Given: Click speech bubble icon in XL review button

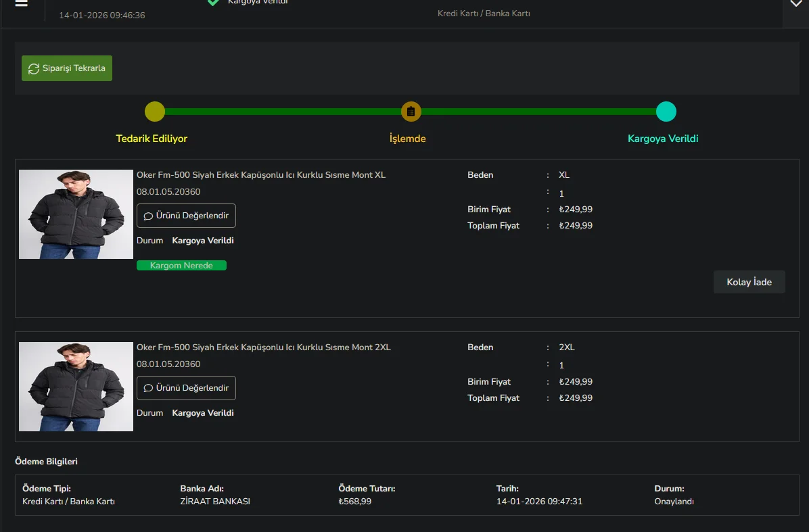Looking at the screenshot, I should coord(148,216).
